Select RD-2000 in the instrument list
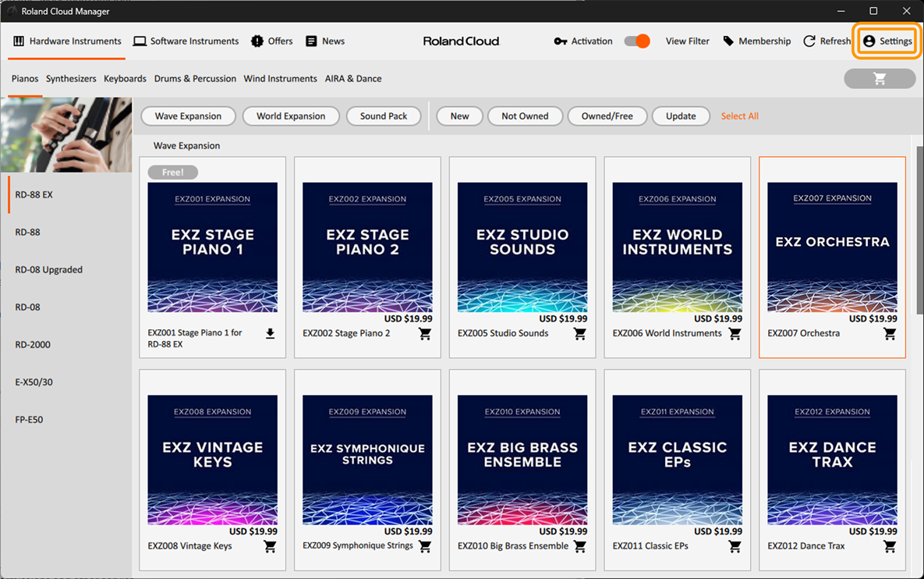The height and width of the screenshot is (579, 924). [x=33, y=345]
